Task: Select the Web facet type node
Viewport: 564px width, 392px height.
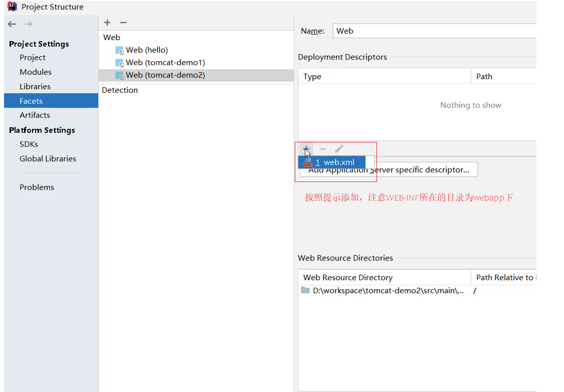Action: (111, 38)
